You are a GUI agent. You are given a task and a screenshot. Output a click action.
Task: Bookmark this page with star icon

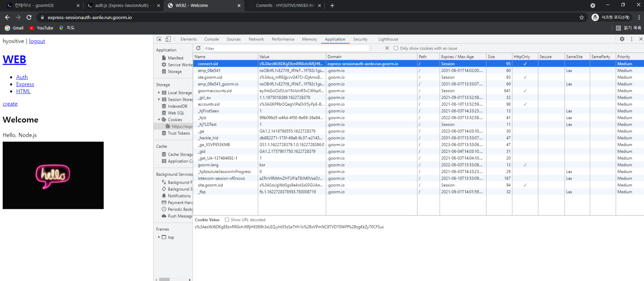[581, 18]
